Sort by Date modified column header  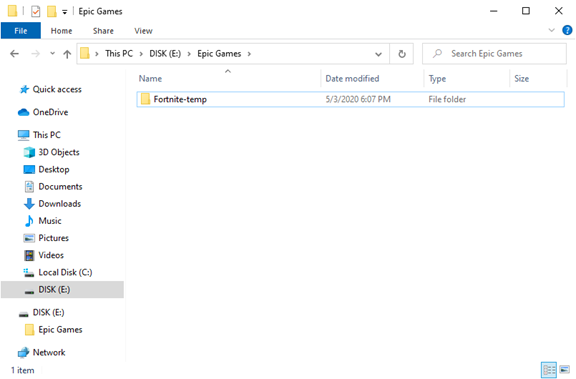pos(352,79)
